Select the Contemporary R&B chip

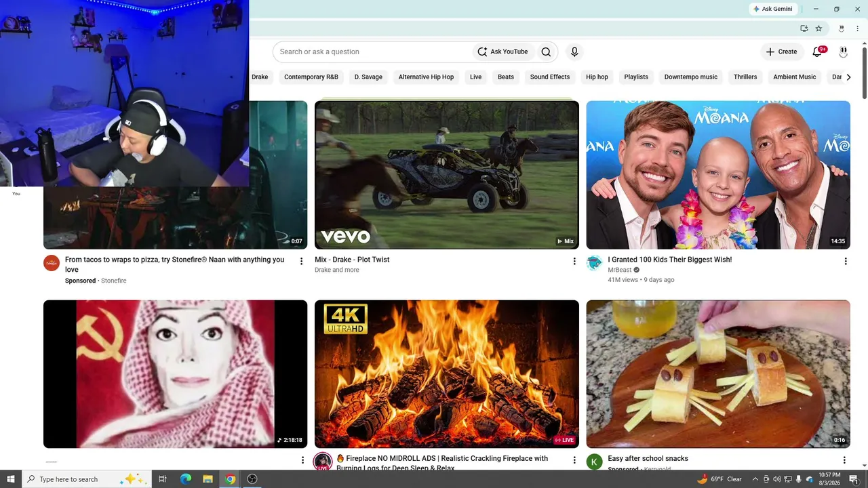point(311,77)
